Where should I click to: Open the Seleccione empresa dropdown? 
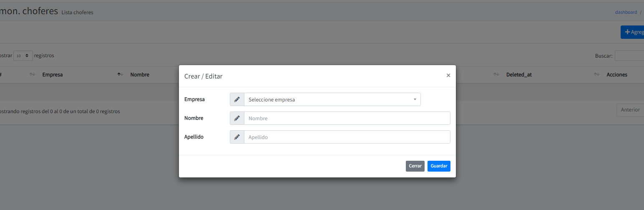pos(332,99)
